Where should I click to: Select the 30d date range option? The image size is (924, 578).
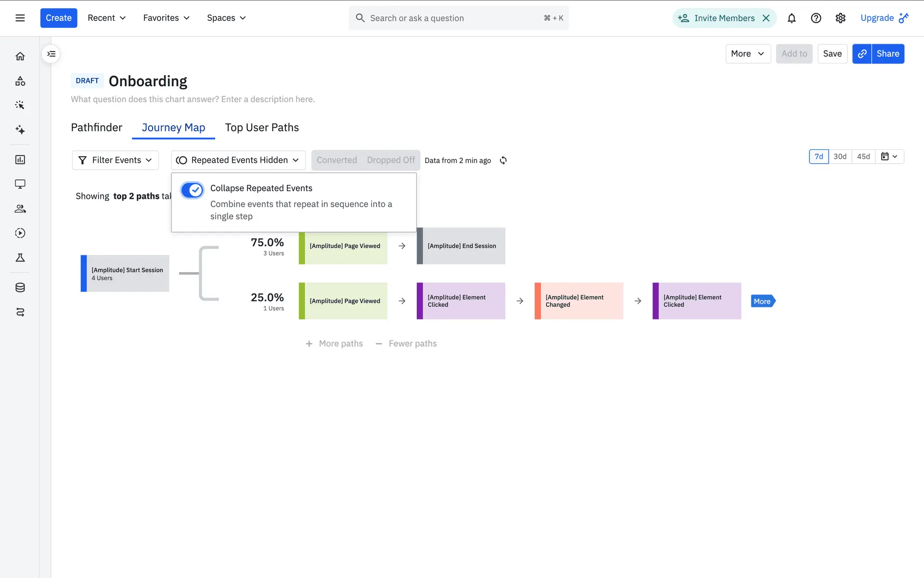[840, 157]
